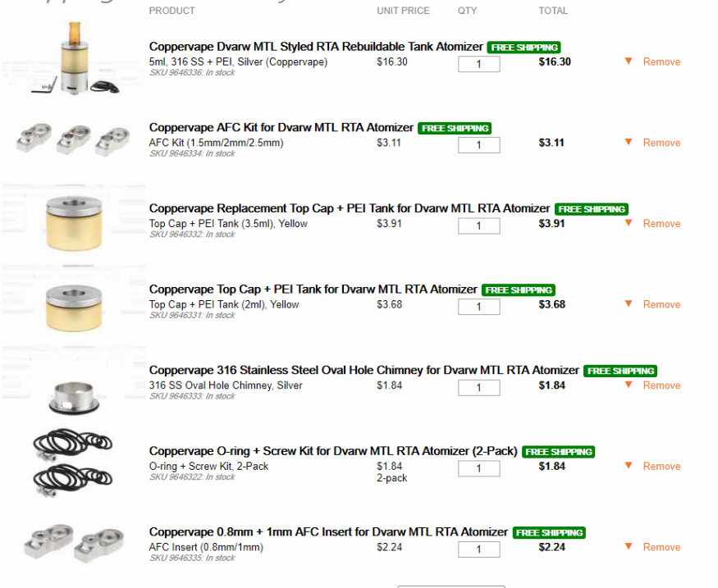
Task: Open Coppervape Dvarw MTL Styled RTA product page
Action: tap(316, 47)
